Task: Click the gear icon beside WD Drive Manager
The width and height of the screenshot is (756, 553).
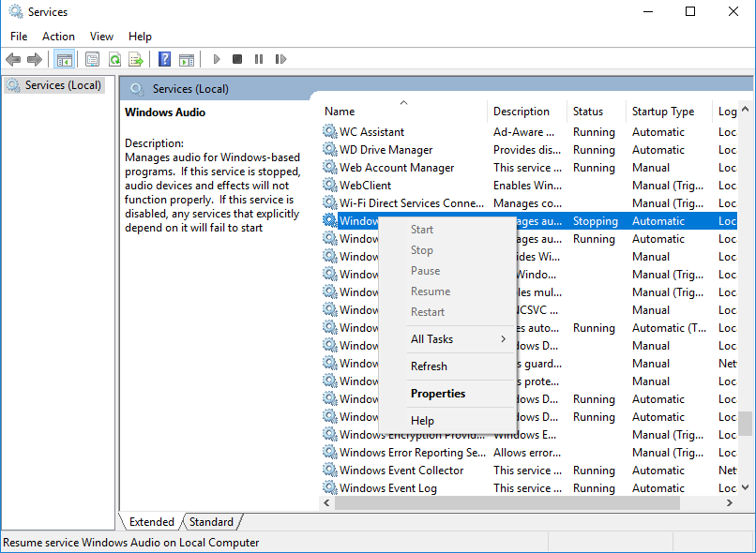Action: [x=330, y=149]
